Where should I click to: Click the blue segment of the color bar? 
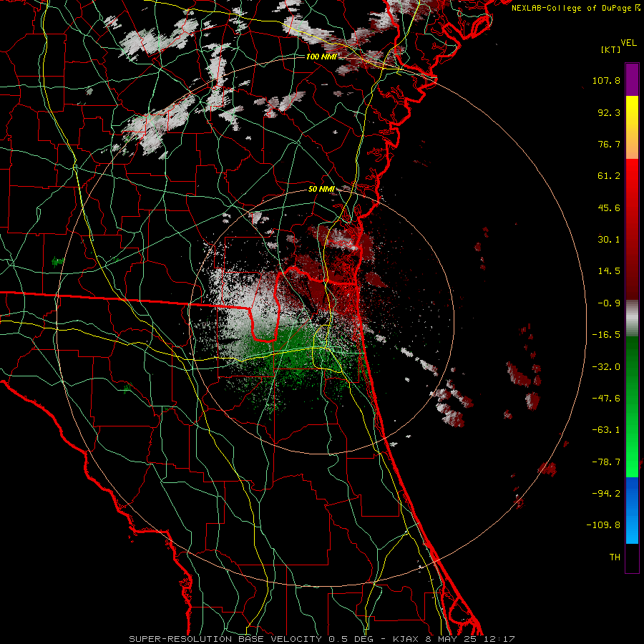[632, 510]
